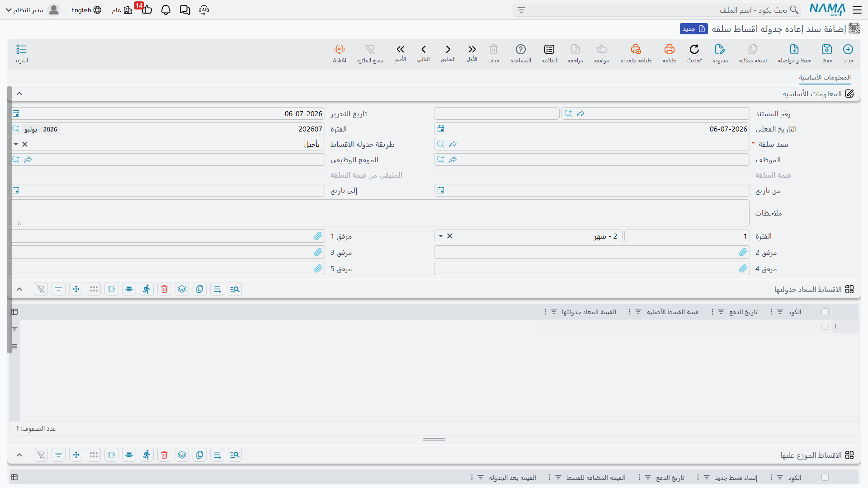Tick the header checkbox of الاقساط الموزع عليها grid
868x488 pixels.
(825, 478)
